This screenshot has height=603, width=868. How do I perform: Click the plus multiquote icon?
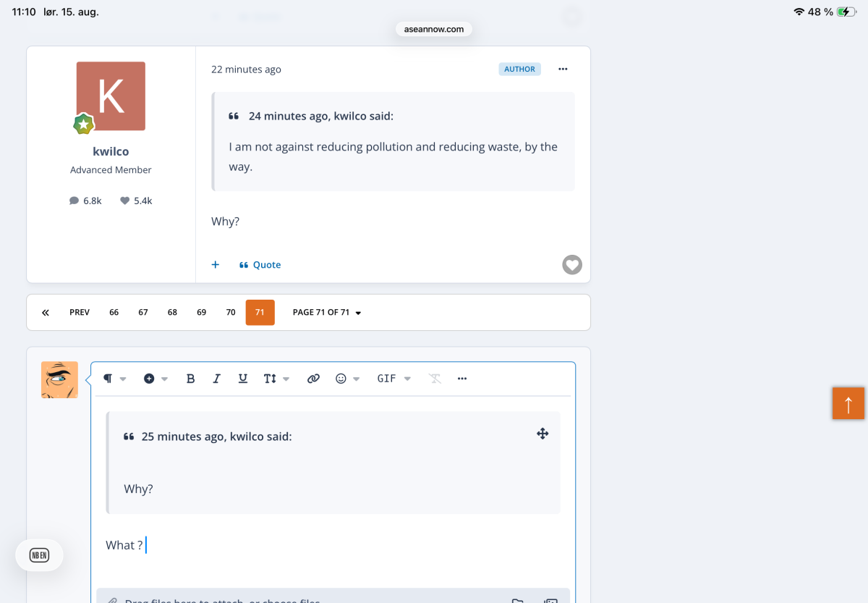[215, 265]
